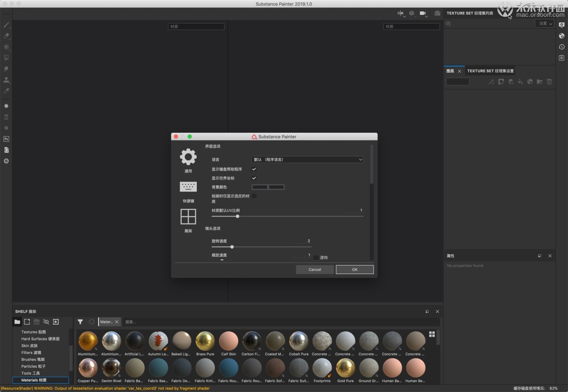Image resolution: width=568 pixels, height=392 pixels.
Task: Click the bottom circled S plugin icon
Action: pos(6,161)
